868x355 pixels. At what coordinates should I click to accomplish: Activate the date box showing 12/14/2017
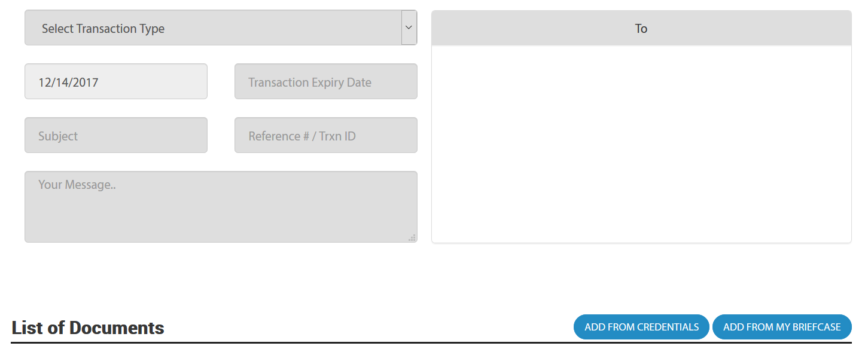[x=116, y=81]
